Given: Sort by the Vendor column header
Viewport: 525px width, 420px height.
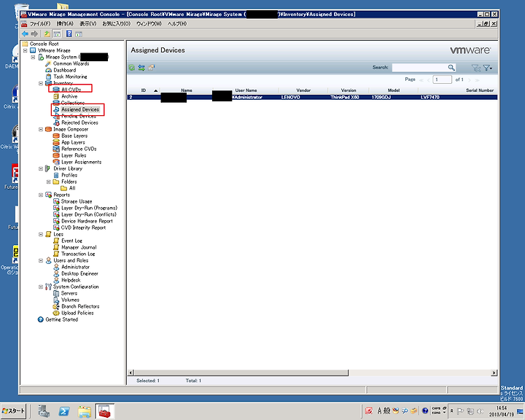Looking at the screenshot, I should pos(303,90).
